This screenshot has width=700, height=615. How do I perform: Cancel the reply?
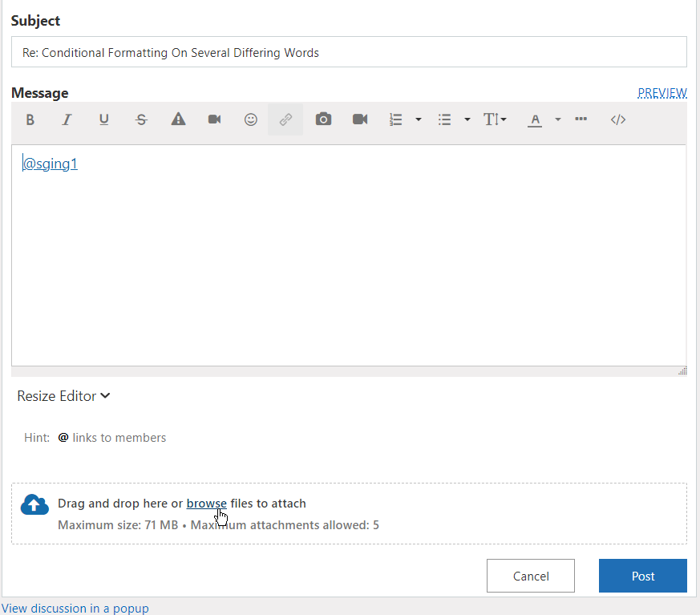pyautogui.click(x=531, y=576)
